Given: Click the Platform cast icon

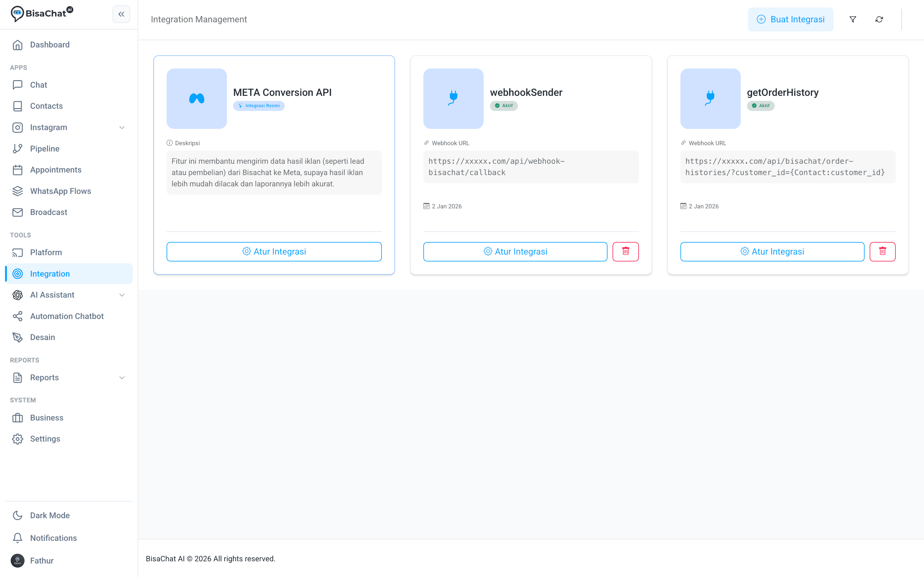Looking at the screenshot, I should click(18, 252).
